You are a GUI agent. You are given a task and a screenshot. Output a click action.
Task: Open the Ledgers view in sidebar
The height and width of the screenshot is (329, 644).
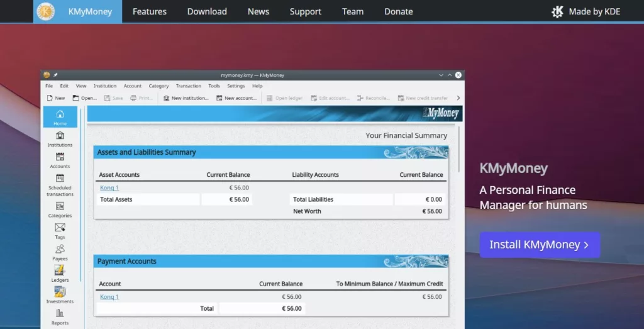tap(60, 274)
